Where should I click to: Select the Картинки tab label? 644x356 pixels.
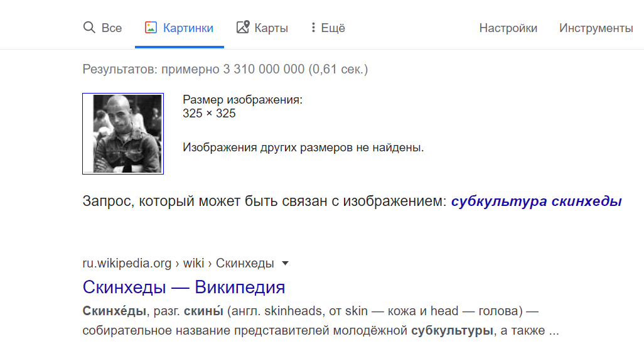(x=188, y=28)
